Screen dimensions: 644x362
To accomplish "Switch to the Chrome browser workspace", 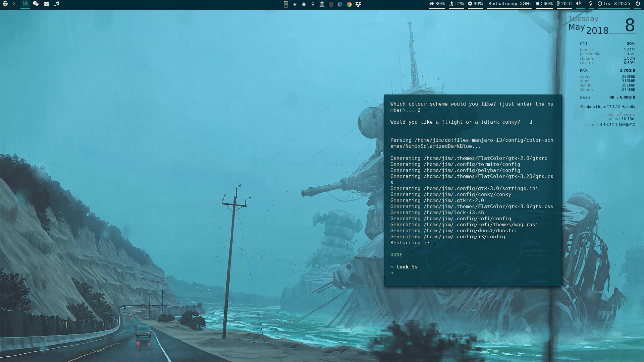I will [5, 4].
